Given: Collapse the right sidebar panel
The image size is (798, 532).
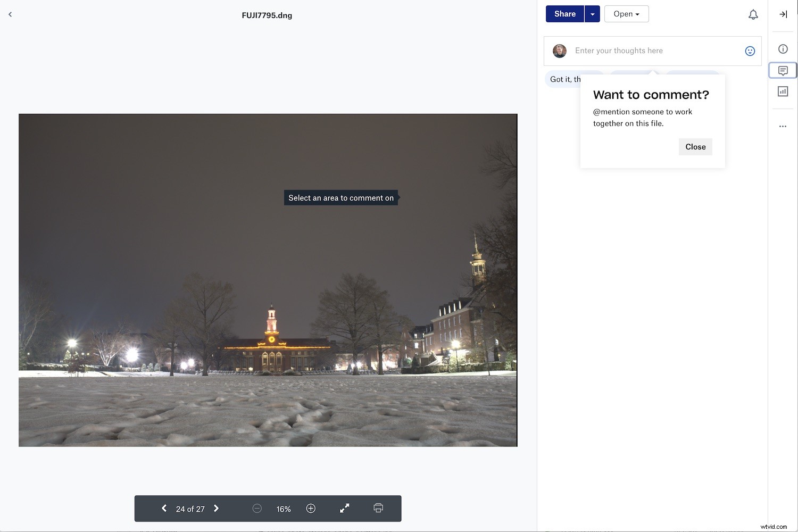Looking at the screenshot, I should tap(783, 14).
